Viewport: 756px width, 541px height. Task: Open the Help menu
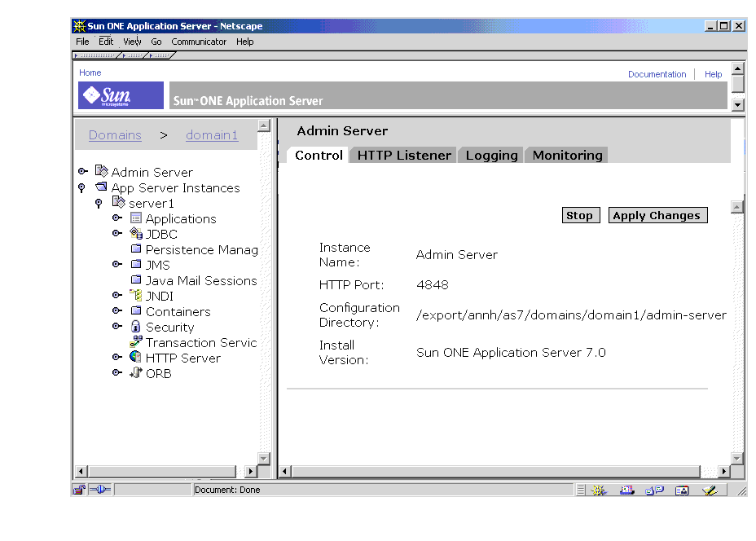(x=245, y=42)
